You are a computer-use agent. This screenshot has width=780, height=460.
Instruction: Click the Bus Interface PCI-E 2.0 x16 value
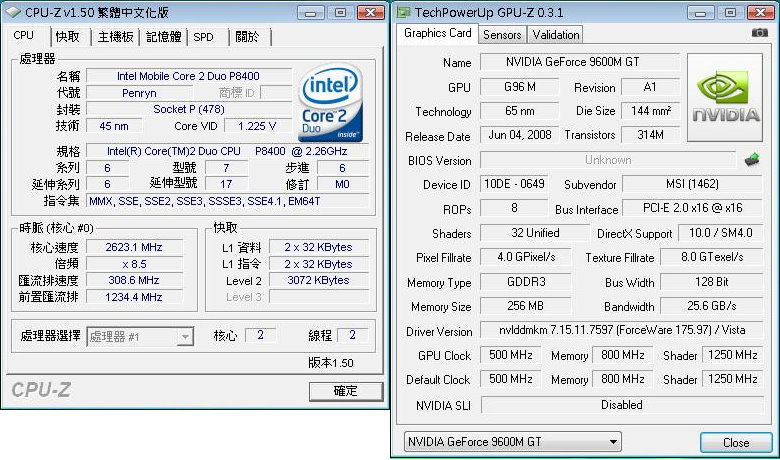pos(692,208)
